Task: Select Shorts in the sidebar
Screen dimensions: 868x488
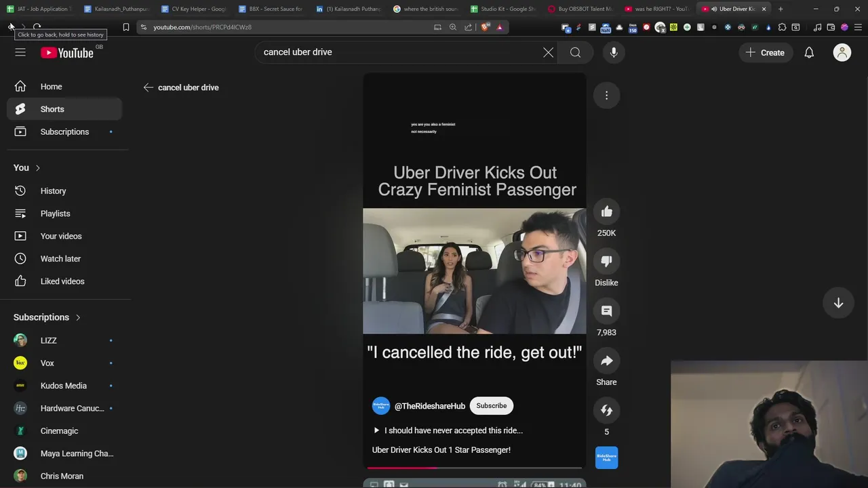Action: 64,109
